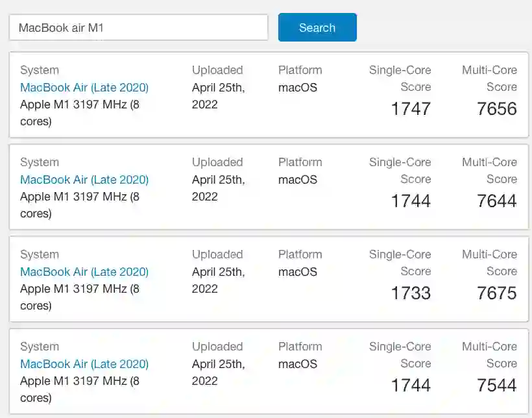The image size is (532, 418).
Task: Click the multi-core score 7656
Action: 496,108
